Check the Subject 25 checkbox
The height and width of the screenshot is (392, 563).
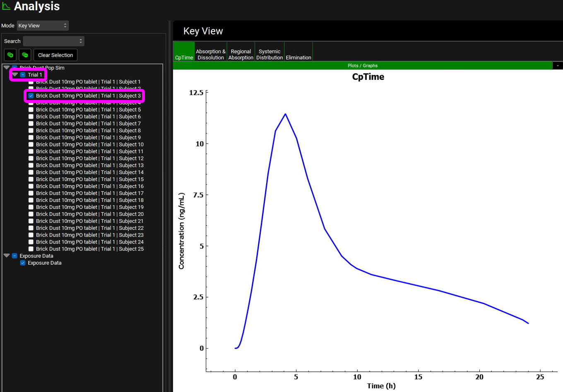31,249
